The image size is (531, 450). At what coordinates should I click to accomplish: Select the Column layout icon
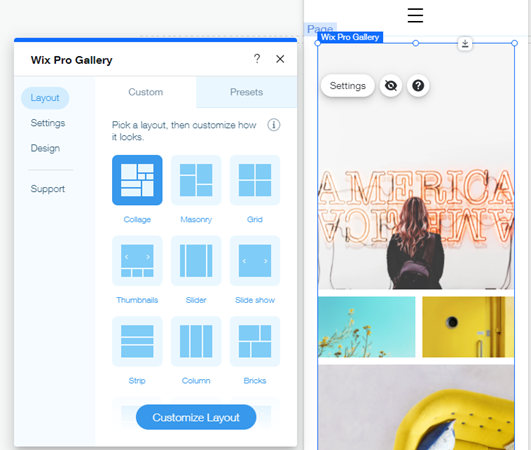(x=196, y=341)
